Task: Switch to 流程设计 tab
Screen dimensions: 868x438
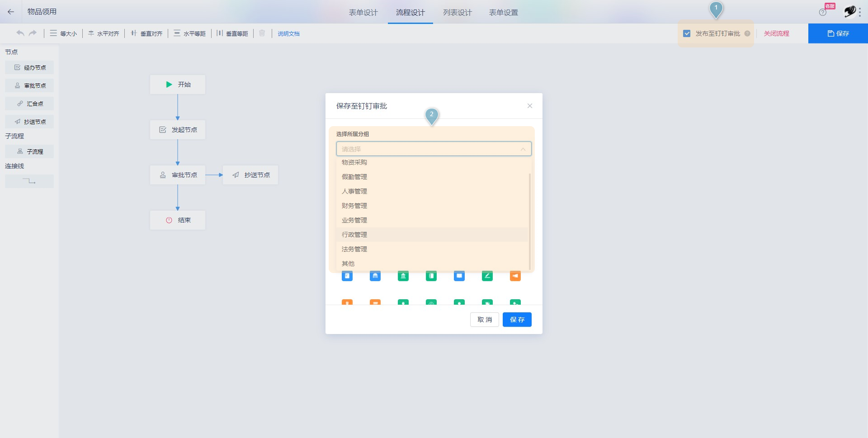Action: click(410, 13)
